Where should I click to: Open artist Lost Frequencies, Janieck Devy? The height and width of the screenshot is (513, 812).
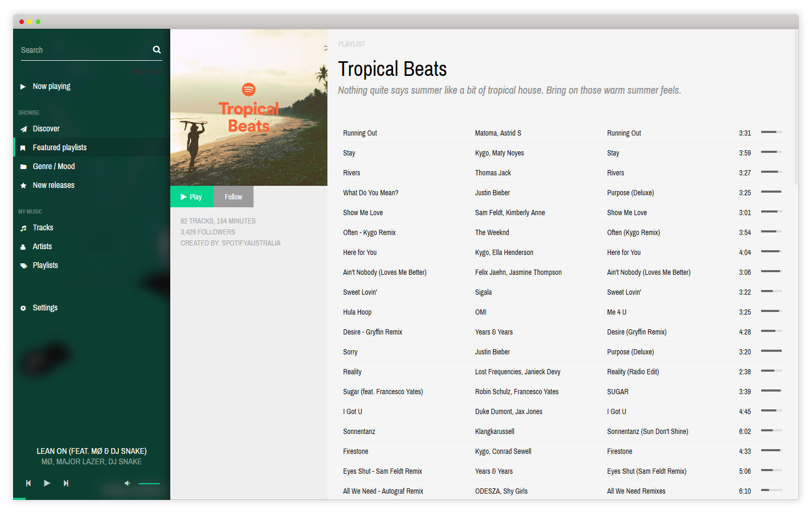click(x=518, y=372)
